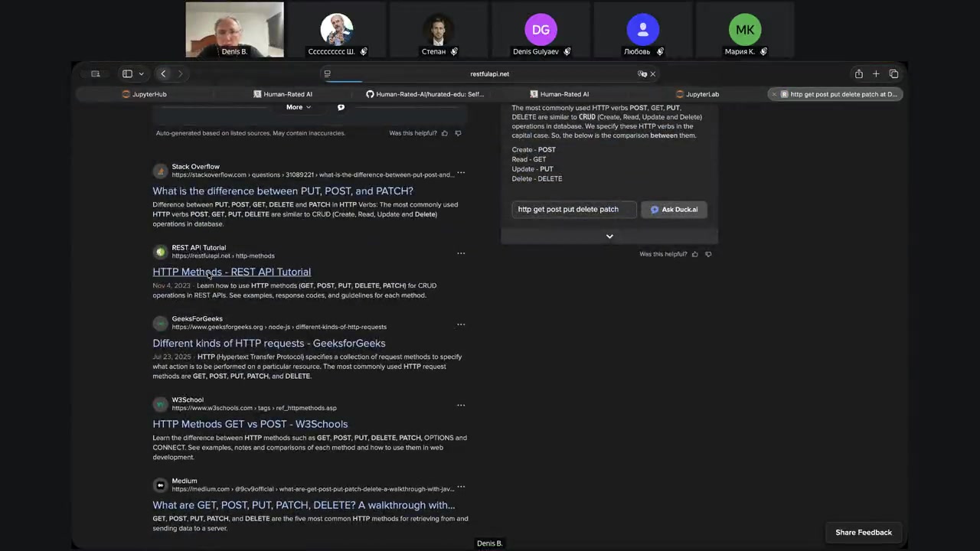
Task: Expand the answer panel with the down chevron
Action: [x=609, y=236]
